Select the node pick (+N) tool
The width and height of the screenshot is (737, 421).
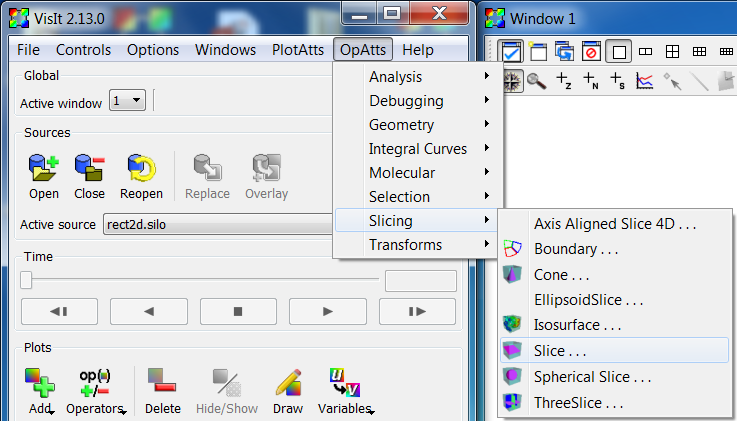point(591,81)
